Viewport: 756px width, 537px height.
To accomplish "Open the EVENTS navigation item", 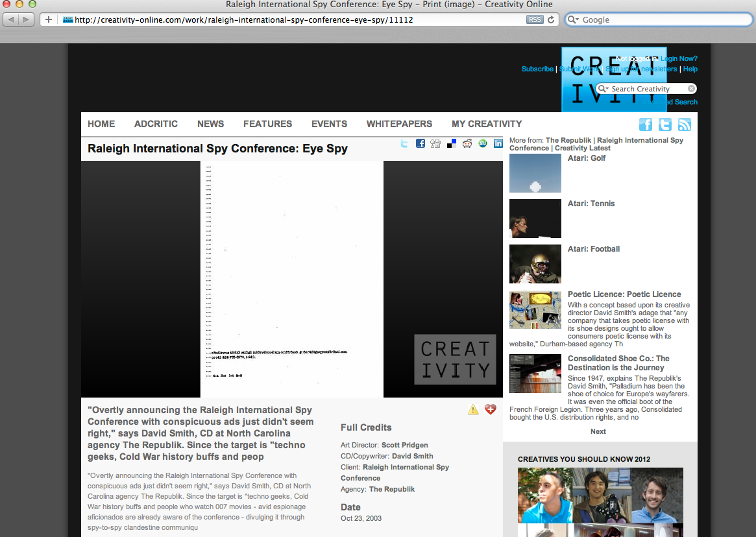I will click(329, 124).
